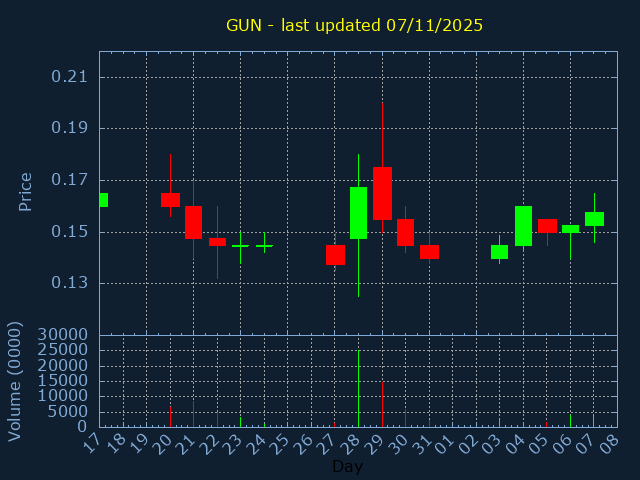This screenshot has width=640, height=480.
Task: Select the green candlestick on day 28
Action: pos(358,213)
